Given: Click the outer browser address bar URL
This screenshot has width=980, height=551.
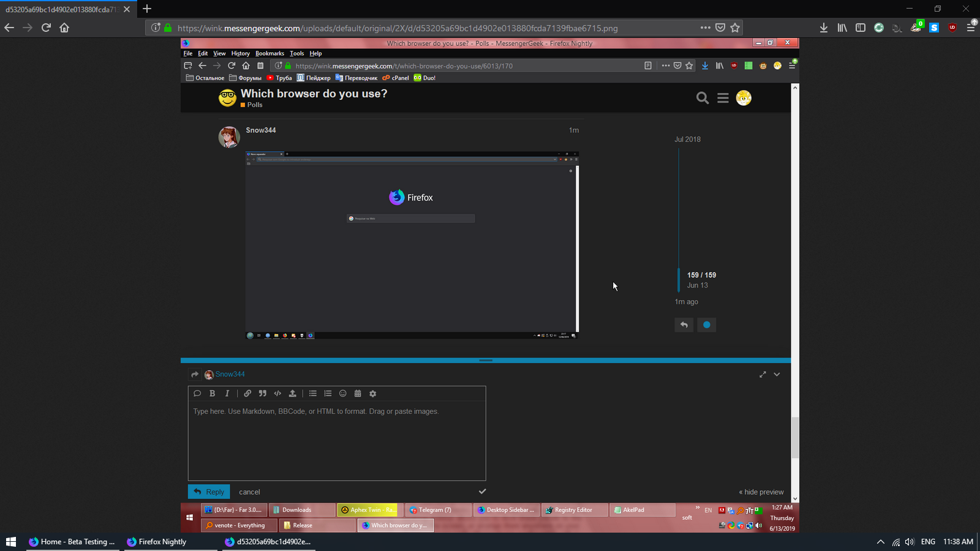Looking at the screenshot, I should tap(398, 28).
